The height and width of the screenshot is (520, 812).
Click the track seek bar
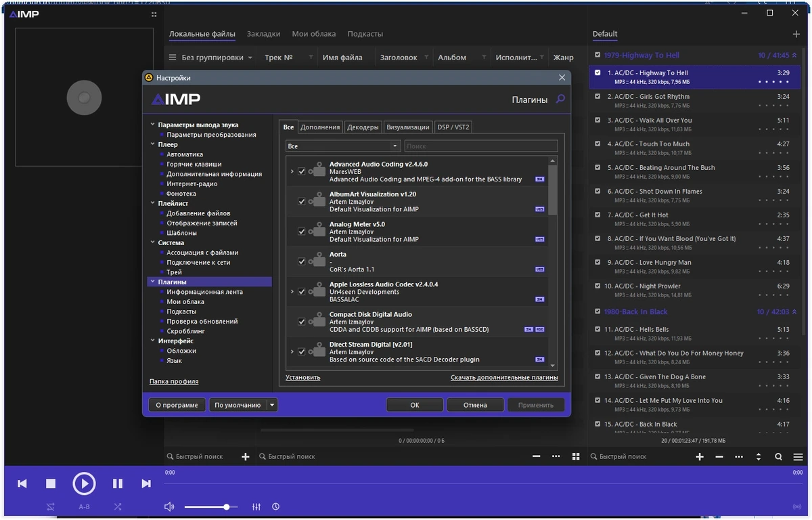pos(483,483)
